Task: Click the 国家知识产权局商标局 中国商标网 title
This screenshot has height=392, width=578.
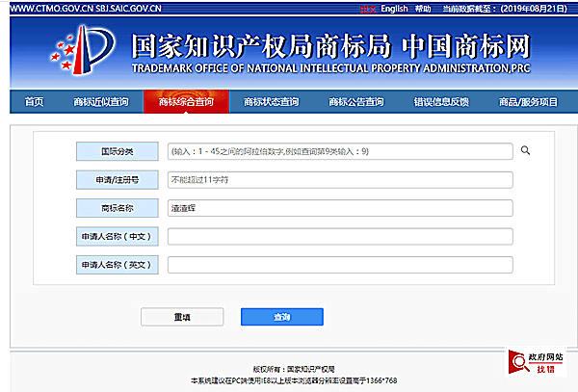Action: [x=331, y=46]
